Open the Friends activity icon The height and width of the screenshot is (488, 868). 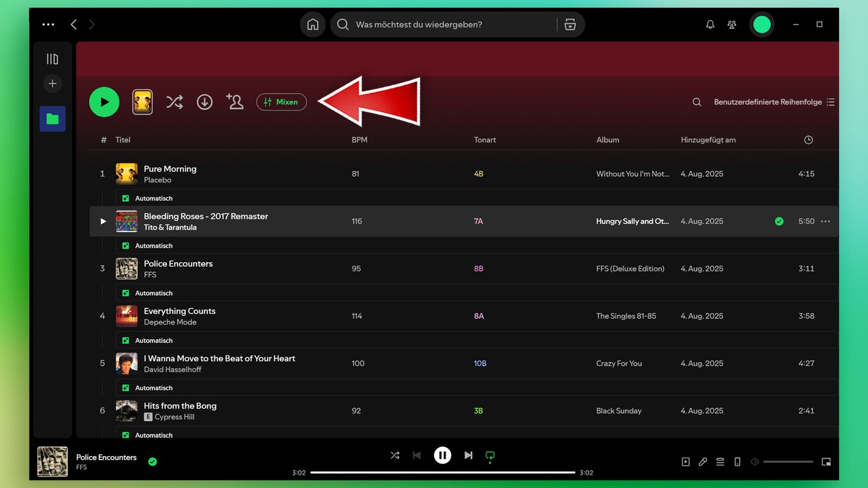click(732, 25)
